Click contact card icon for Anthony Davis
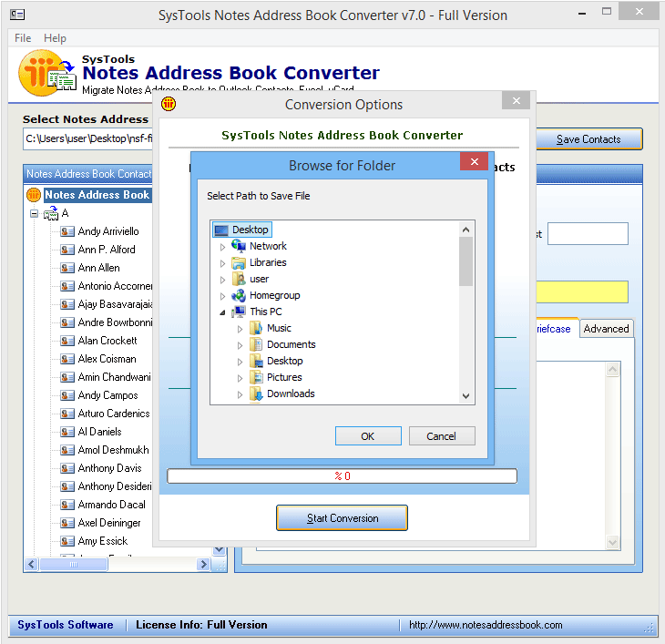The height and width of the screenshot is (644, 665). coord(67,468)
